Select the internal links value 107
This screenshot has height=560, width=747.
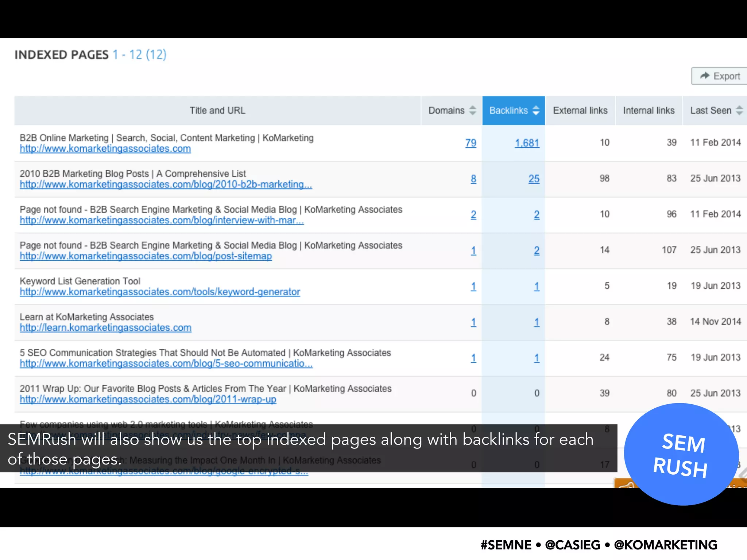coord(669,250)
